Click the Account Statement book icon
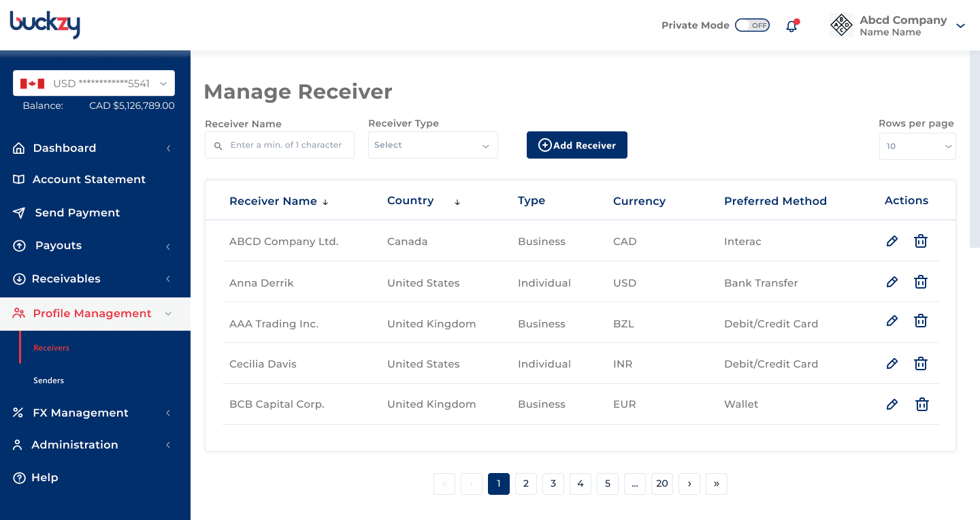980x520 pixels. pyautogui.click(x=19, y=179)
